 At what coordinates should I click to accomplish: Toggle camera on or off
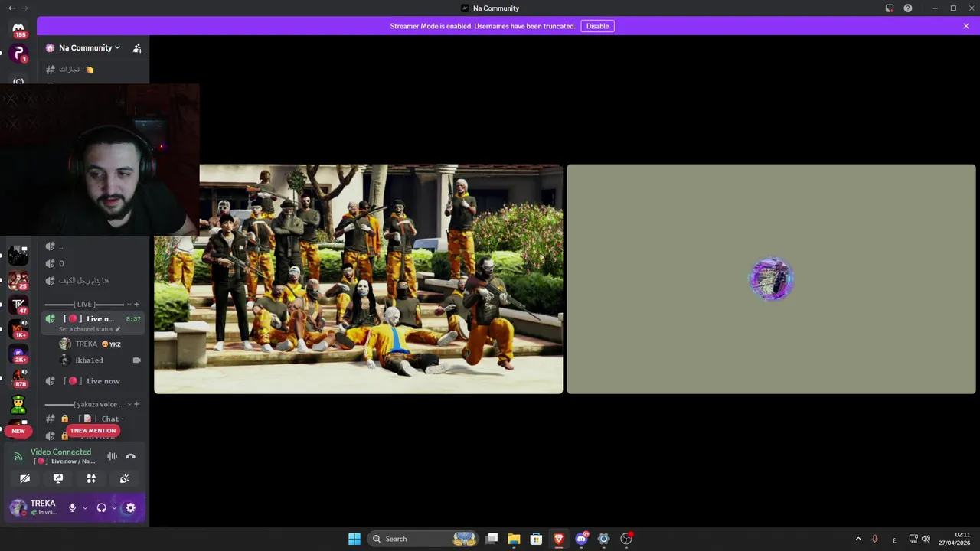tap(24, 478)
